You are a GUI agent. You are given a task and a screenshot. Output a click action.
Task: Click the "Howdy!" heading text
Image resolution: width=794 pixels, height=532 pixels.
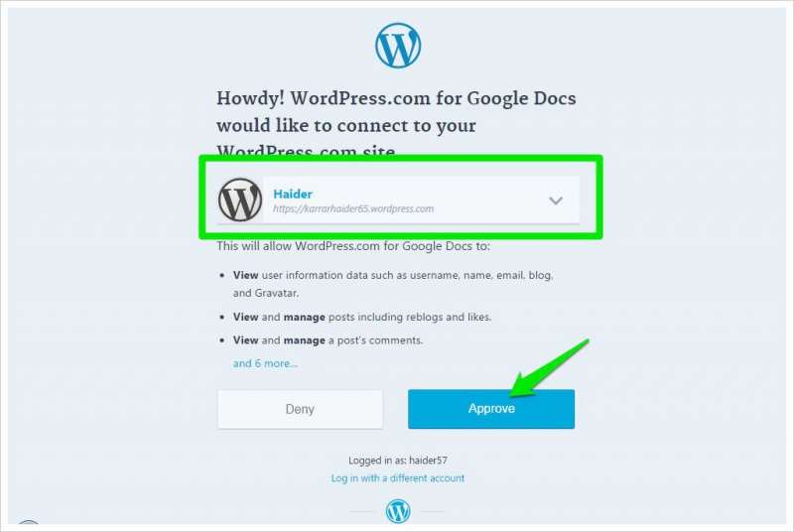(x=251, y=98)
